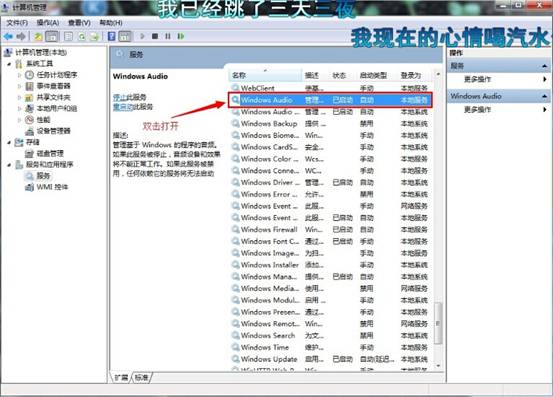Toggle Show/Hide Action Pane toolbar icon
The height and width of the screenshot is (397, 553).
pos(124,36)
